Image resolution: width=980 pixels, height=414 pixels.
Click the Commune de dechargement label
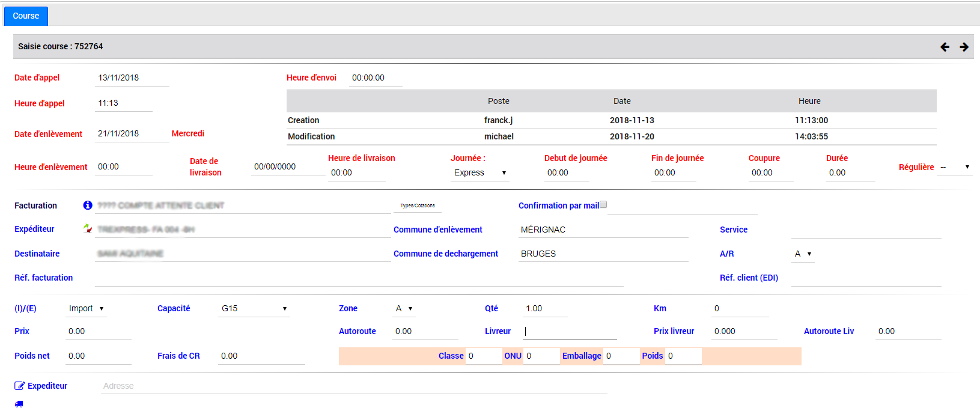(446, 254)
